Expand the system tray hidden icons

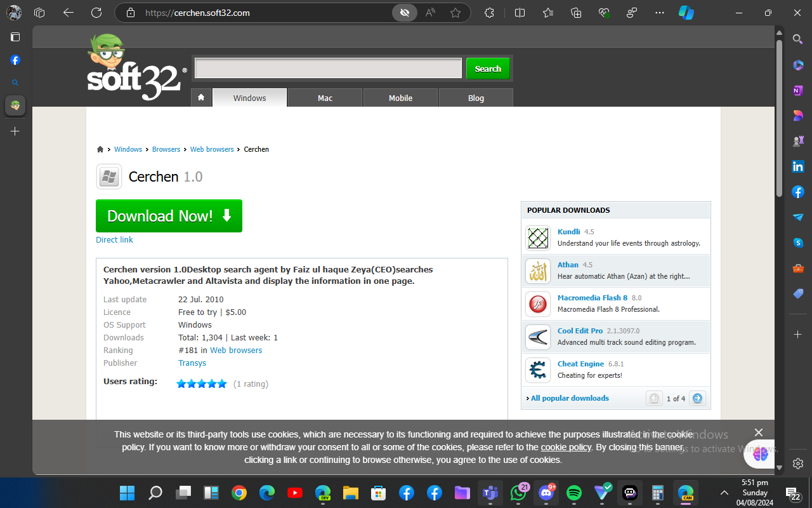pos(724,493)
